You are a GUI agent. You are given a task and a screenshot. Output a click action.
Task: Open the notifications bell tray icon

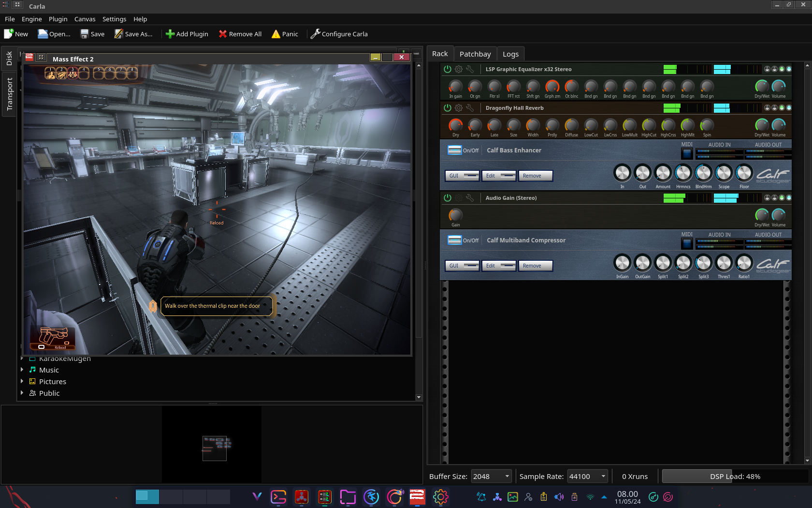481,497
